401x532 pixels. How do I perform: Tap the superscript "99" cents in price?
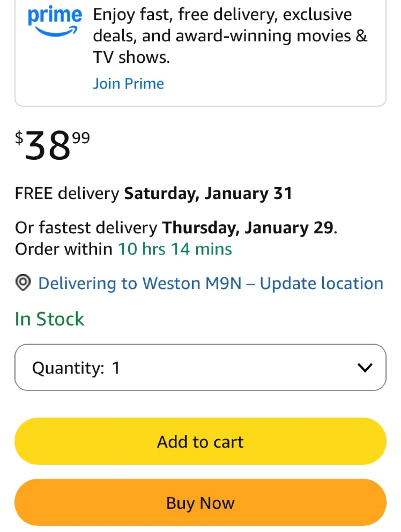point(81,138)
